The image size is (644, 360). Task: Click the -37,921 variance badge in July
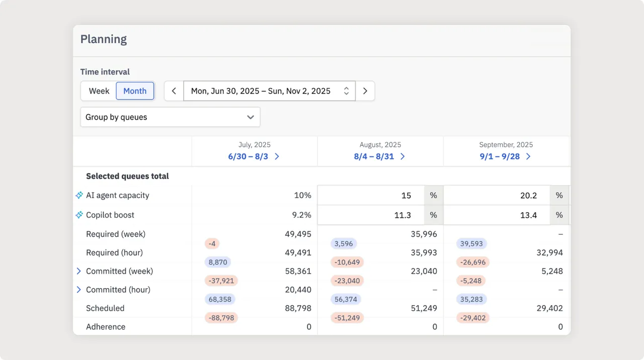(x=221, y=281)
